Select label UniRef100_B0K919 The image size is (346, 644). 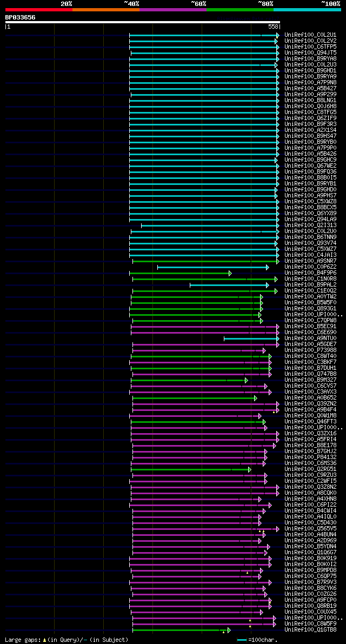[310, 559]
